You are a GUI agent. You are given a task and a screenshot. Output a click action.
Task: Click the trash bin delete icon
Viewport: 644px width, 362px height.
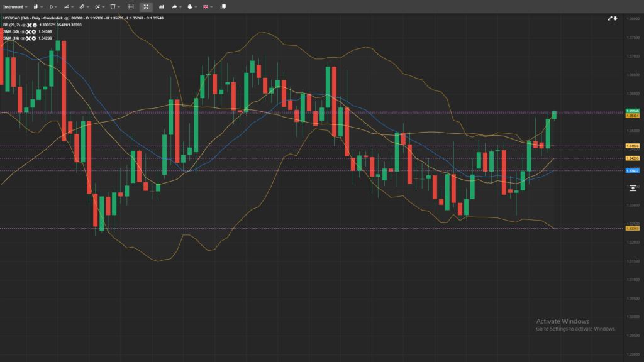click(x=114, y=6)
